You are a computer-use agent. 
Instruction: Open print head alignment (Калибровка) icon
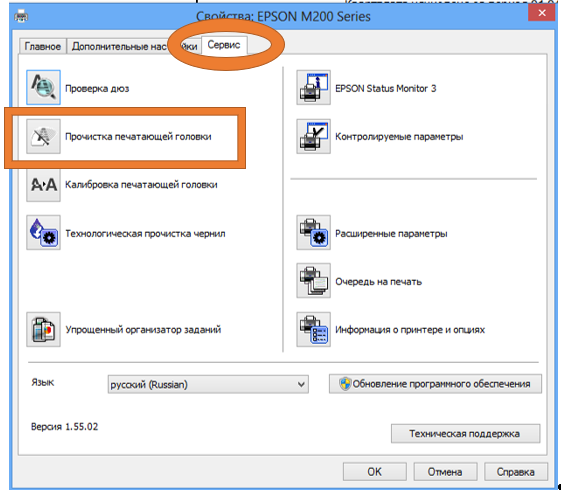tap(43, 185)
